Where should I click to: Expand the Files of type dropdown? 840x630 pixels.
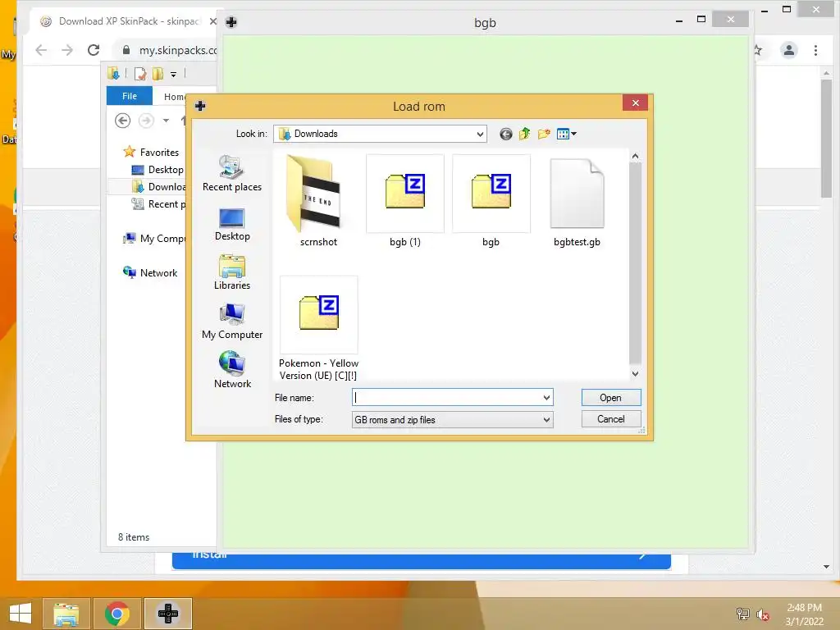coord(546,419)
